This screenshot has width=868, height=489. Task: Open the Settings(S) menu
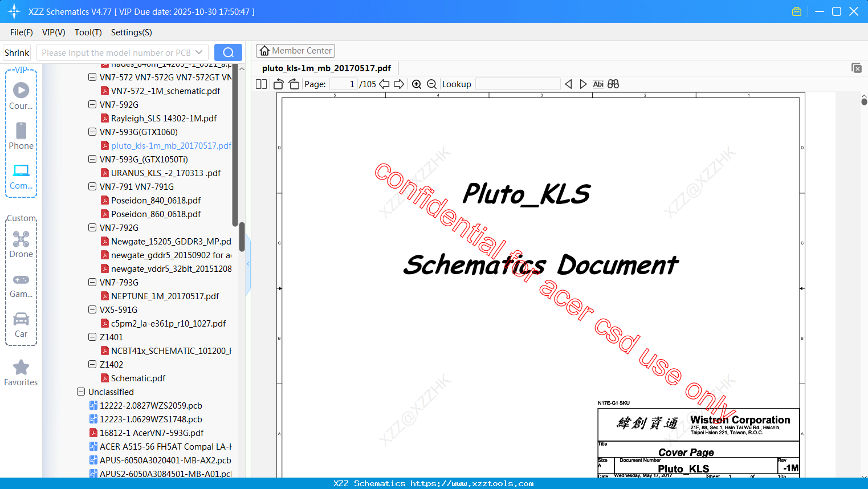point(132,32)
